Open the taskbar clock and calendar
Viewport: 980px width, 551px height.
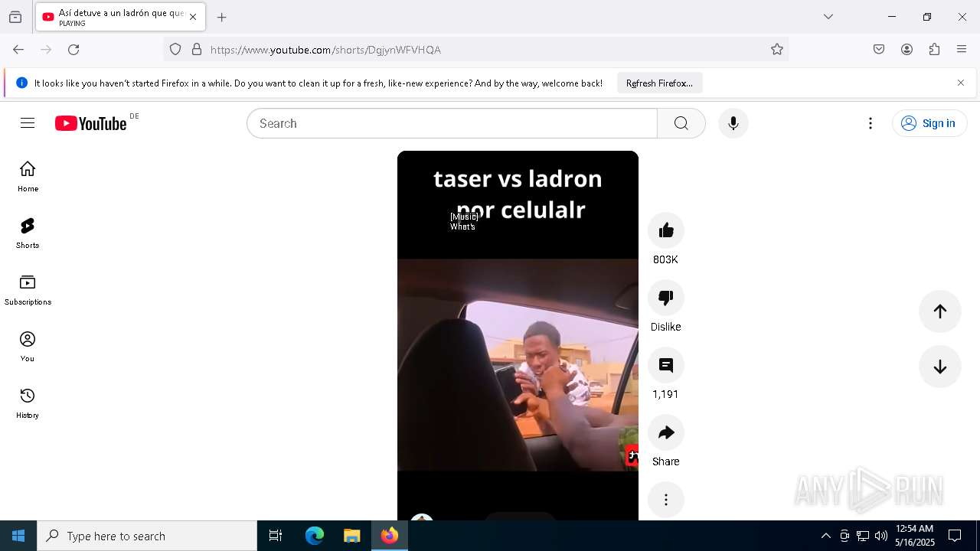coord(915,536)
